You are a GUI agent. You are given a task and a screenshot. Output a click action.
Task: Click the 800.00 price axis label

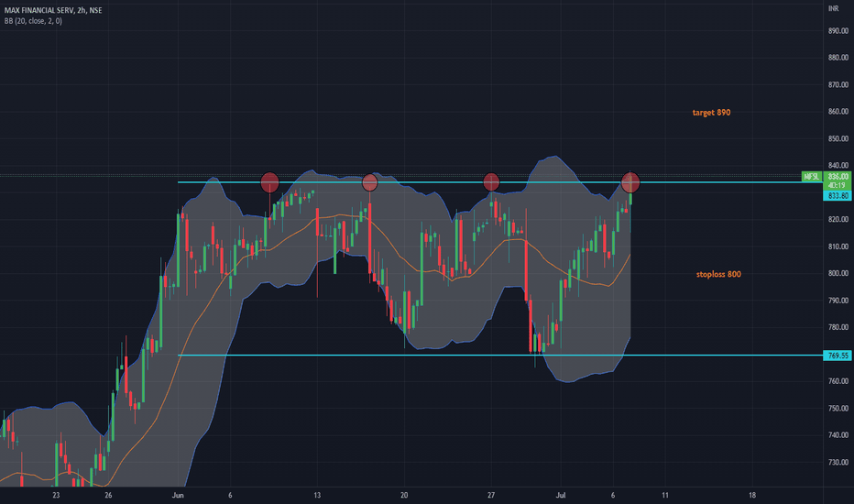click(838, 273)
